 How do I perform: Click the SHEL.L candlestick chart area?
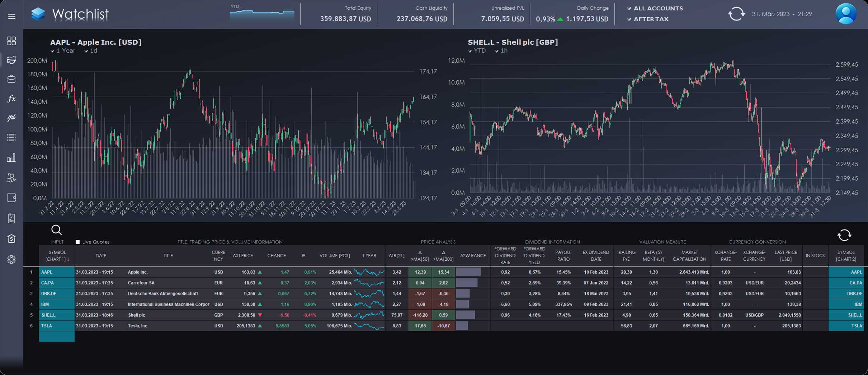[x=650, y=127]
